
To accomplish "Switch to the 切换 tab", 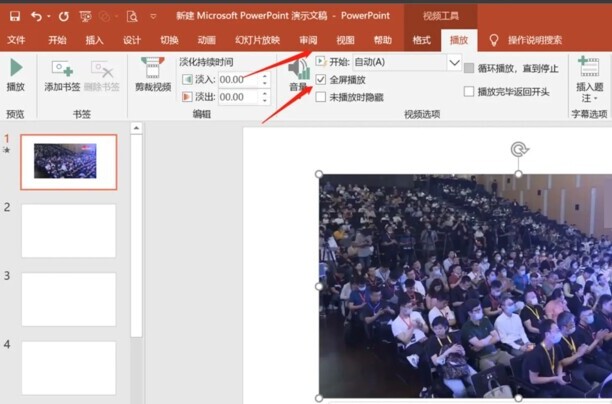I will pos(169,40).
